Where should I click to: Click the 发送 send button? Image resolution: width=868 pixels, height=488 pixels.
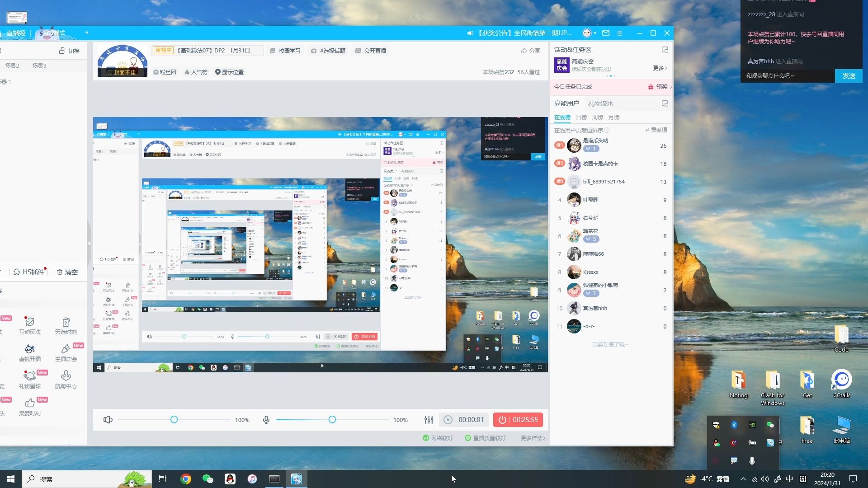pyautogui.click(x=849, y=76)
